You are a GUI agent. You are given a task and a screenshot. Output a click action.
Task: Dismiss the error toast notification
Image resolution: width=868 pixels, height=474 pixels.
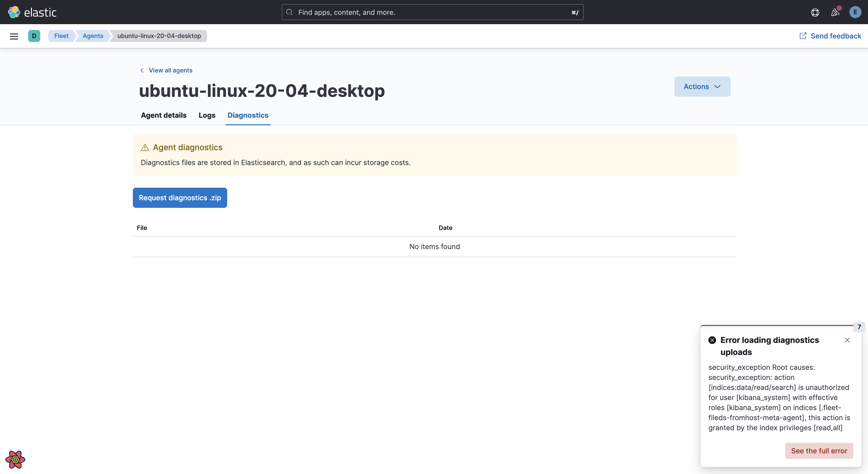[x=847, y=340]
